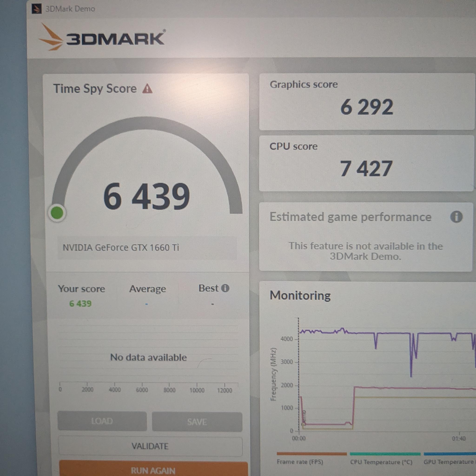Click the Your score label
Screen dimensions: 476x476
click(x=81, y=288)
